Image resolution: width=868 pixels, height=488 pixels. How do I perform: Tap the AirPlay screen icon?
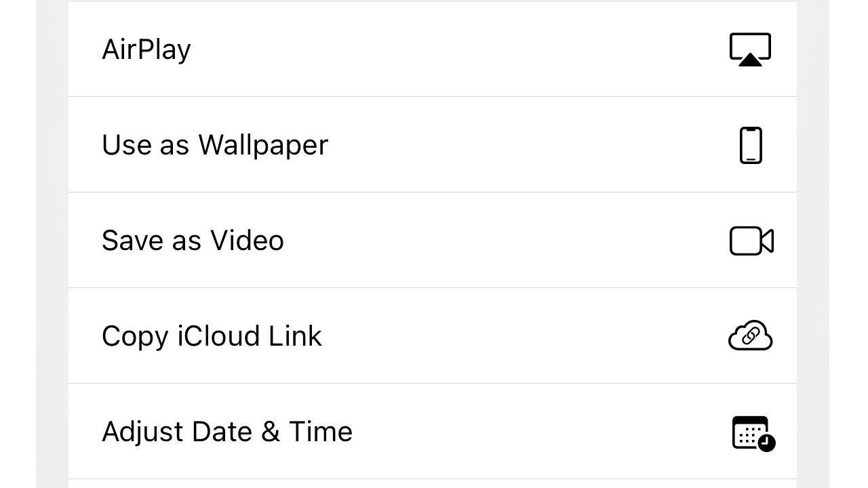(x=750, y=49)
